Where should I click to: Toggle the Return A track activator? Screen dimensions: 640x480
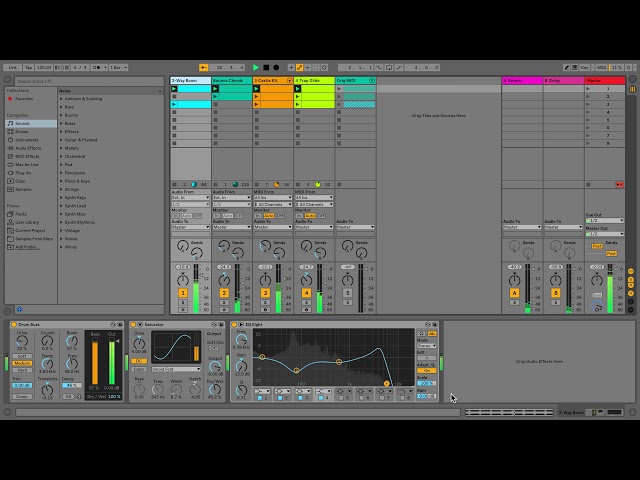pyautogui.click(x=515, y=293)
